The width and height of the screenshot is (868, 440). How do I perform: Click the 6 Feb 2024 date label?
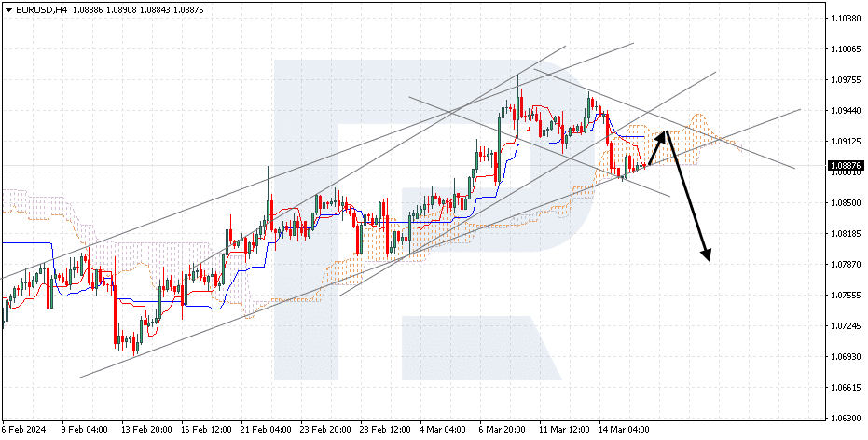24,430
